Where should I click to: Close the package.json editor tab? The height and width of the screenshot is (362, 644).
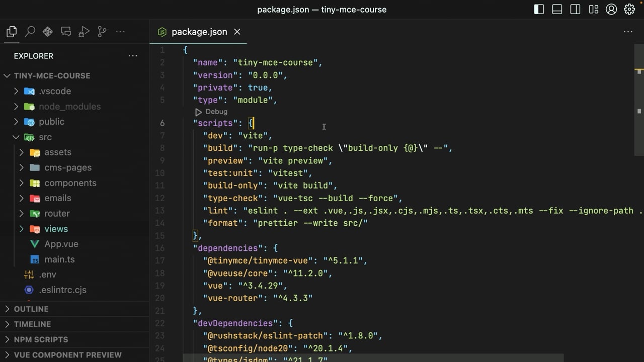pyautogui.click(x=237, y=32)
